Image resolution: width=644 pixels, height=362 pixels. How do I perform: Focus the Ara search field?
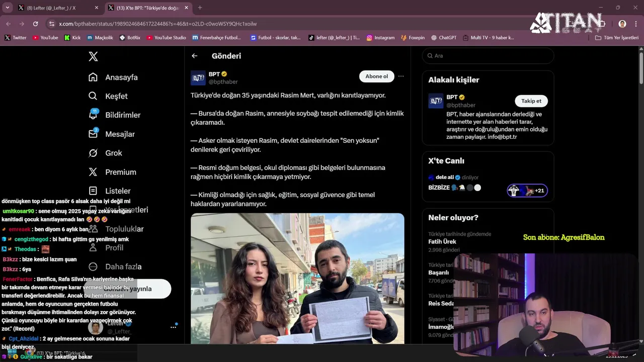(x=488, y=56)
